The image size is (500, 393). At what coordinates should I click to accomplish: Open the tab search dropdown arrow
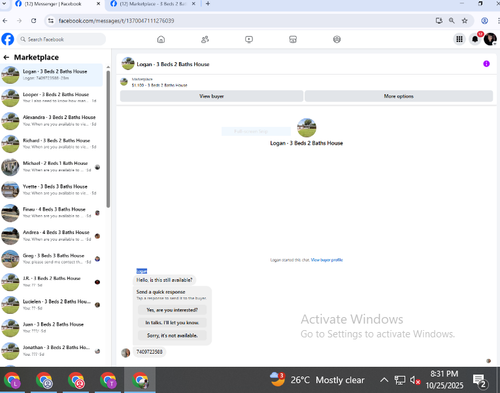click(4, 4)
